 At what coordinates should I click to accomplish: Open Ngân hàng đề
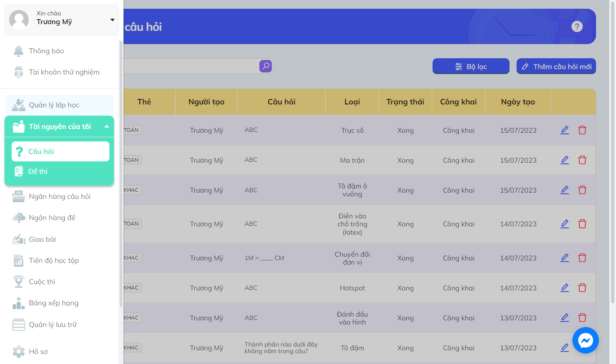[59, 218]
